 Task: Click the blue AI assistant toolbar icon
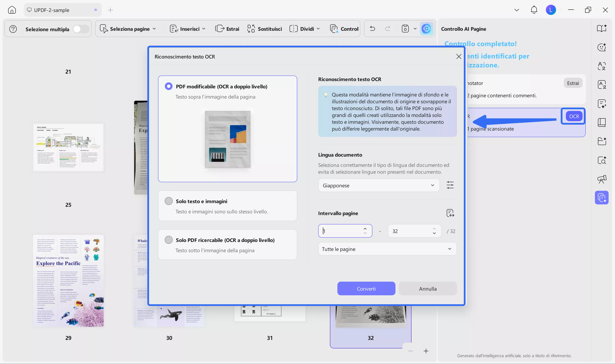(427, 29)
